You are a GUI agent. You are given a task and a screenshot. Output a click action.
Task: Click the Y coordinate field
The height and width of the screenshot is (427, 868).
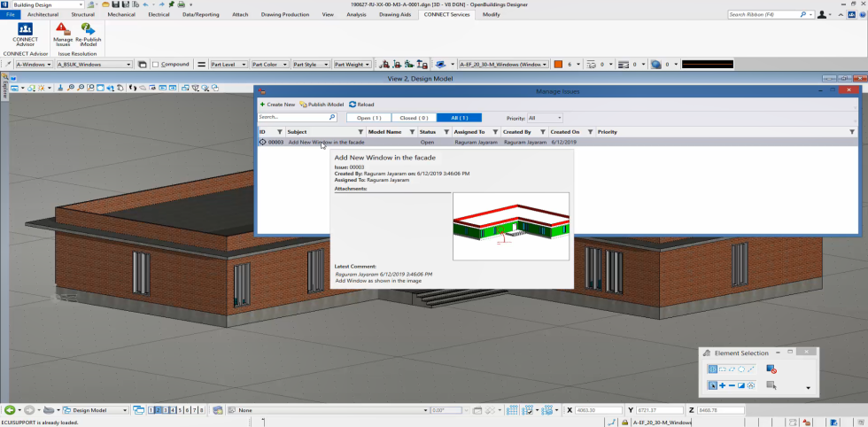coord(660,410)
